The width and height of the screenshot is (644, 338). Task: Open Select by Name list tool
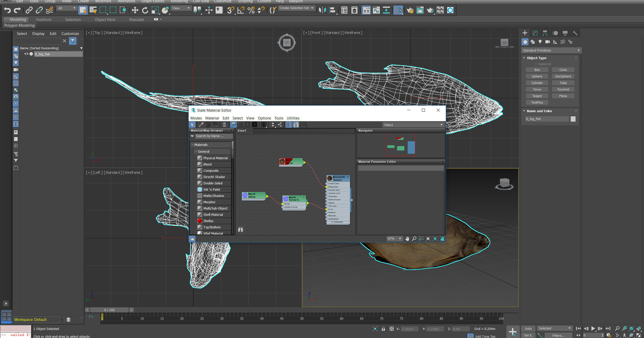[93, 10]
